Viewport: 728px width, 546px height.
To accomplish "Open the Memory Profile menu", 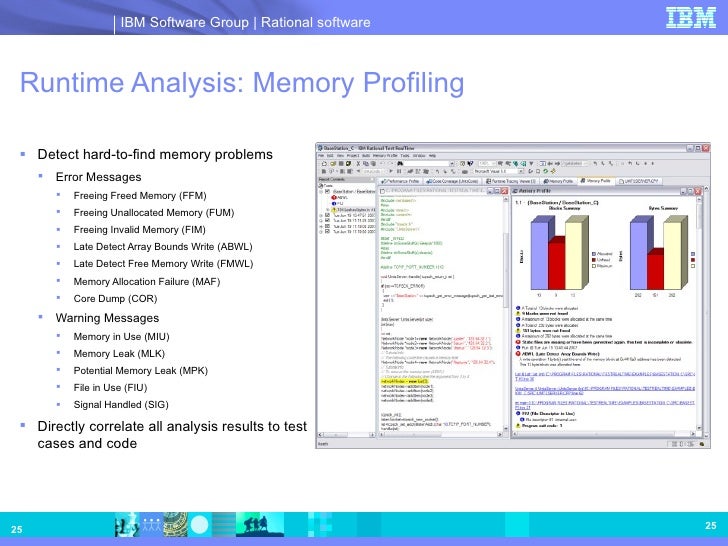I will [x=385, y=156].
